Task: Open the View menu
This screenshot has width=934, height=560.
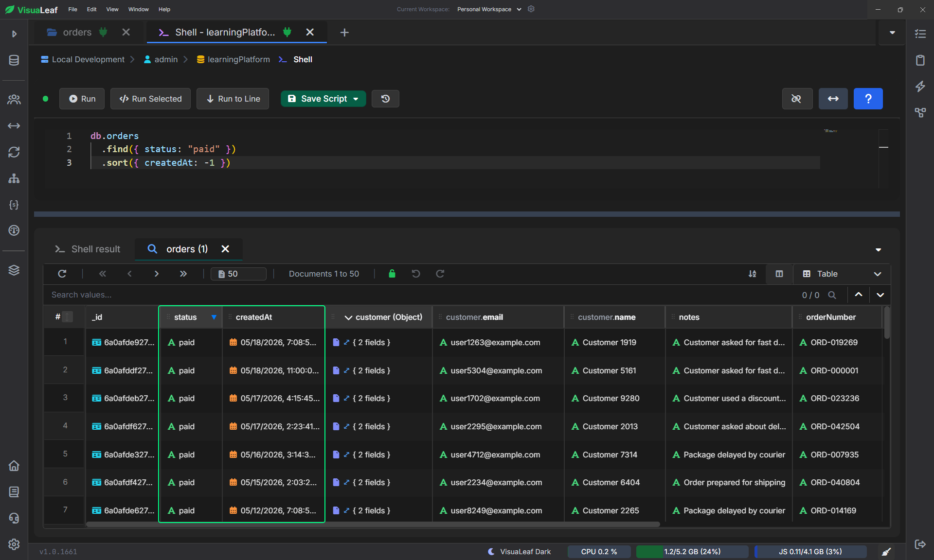Action: click(x=112, y=9)
